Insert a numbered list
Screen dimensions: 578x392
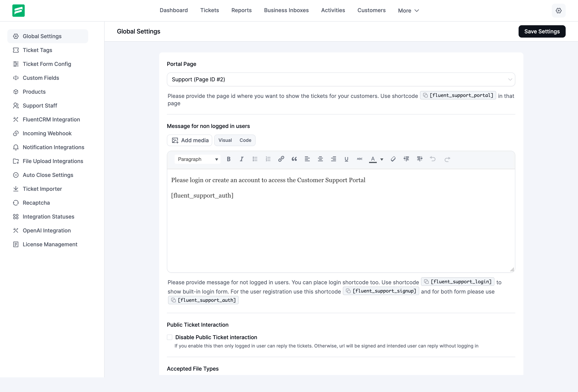(x=268, y=159)
